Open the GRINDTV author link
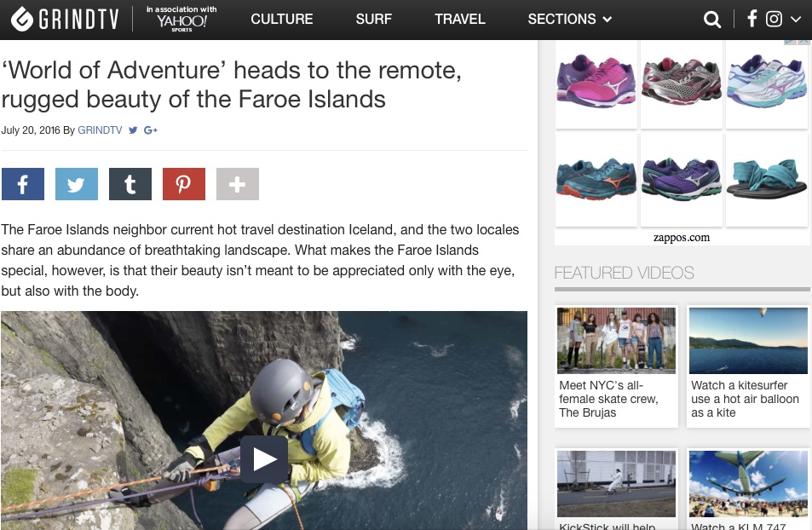Viewport: 812px width, 530px height. [x=100, y=130]
